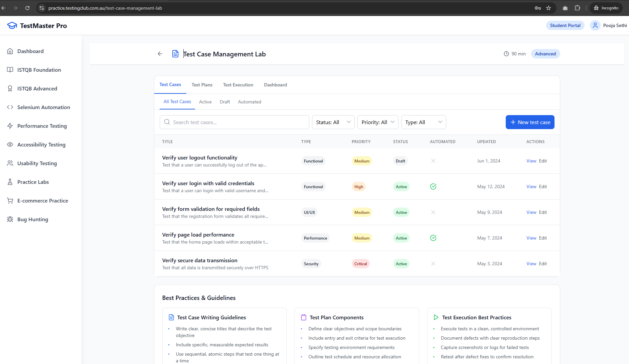
Task: Click the Security type badge
Action: point(311,264)
